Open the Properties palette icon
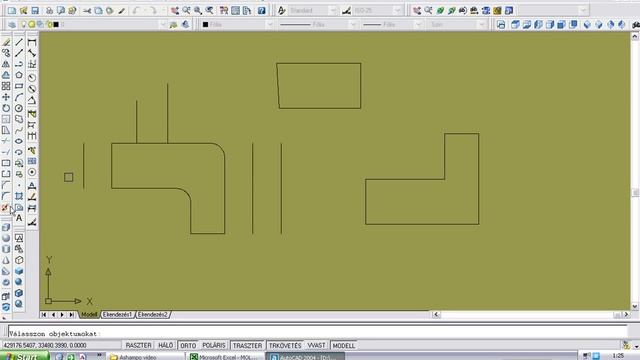Screen dimensions: 640x360 (224, 11)
